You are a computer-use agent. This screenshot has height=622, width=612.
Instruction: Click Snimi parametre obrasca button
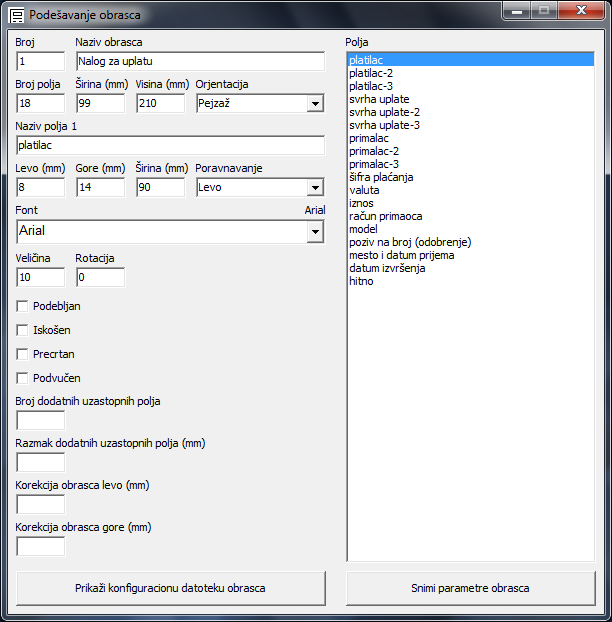[470, 588]
